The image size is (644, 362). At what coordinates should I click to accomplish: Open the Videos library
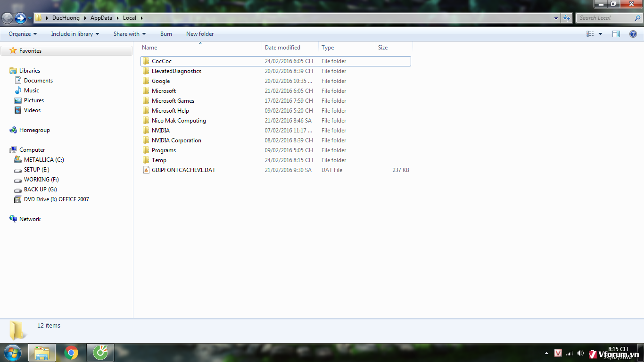click(32, 110)
